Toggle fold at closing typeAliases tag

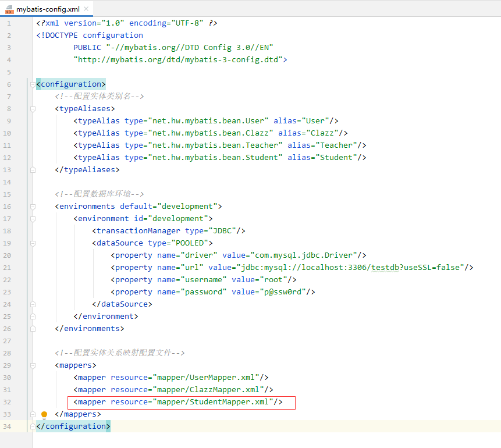(x=33, y=170)
